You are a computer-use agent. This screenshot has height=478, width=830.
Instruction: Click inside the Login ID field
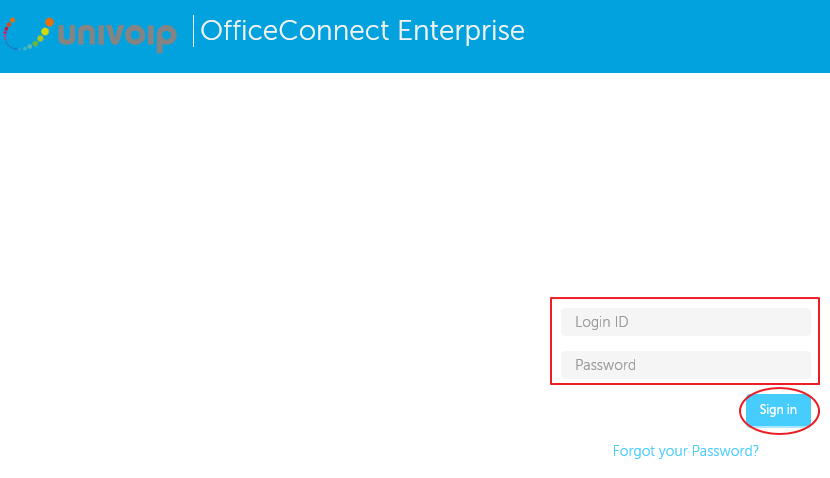(685, 322)
